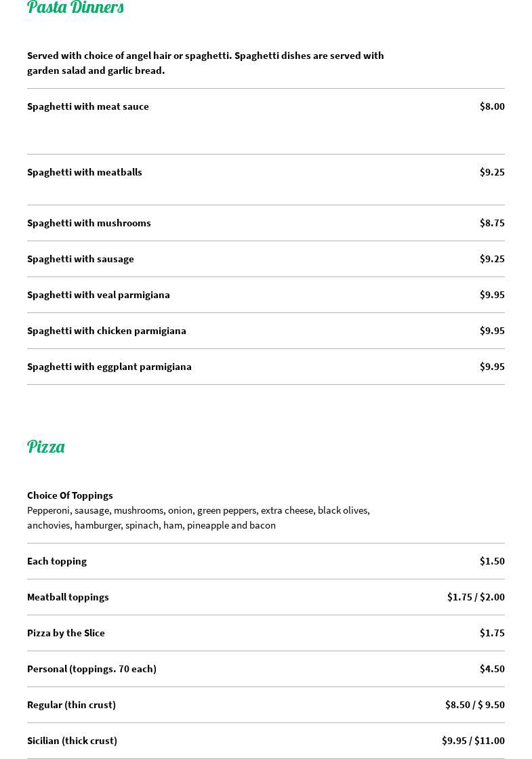Choose Regular (thin crust) pizza
Image resolution: width=532 pixels, height=759 pixels.
pos(71,705)
